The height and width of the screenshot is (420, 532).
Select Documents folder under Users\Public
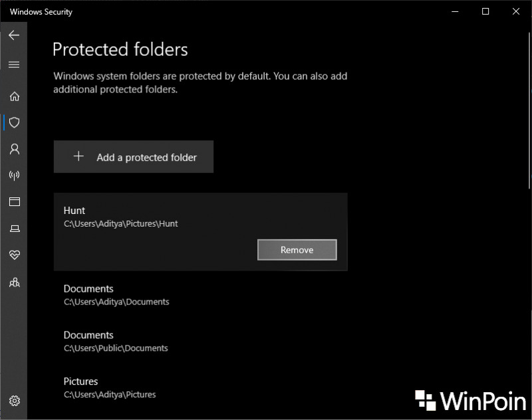click(201, 342)
